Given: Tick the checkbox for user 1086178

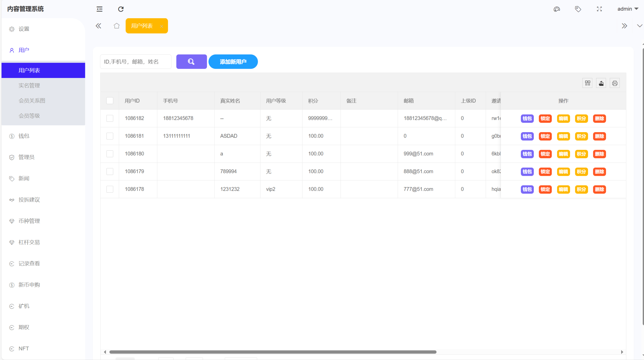Looking at the screenshot, I should coord(110,189).
